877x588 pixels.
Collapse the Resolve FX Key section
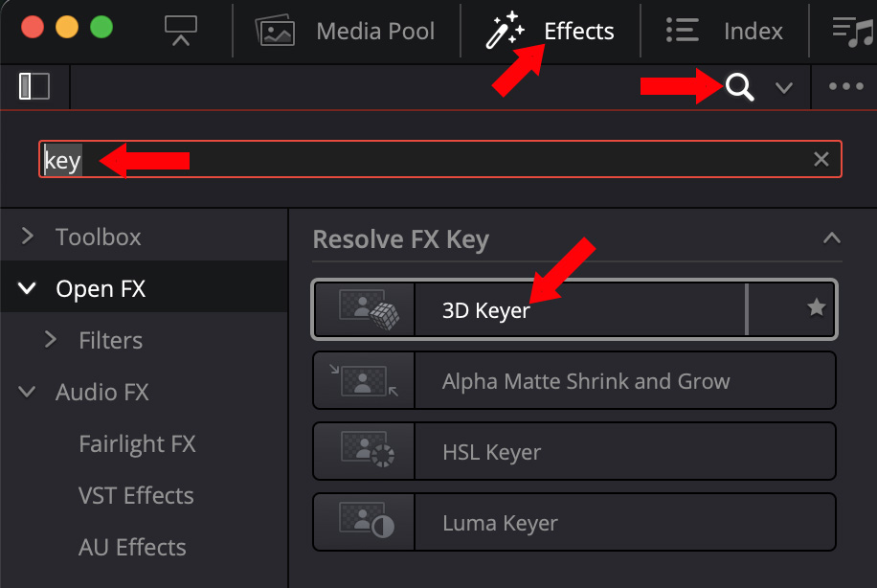click(832, 238)
